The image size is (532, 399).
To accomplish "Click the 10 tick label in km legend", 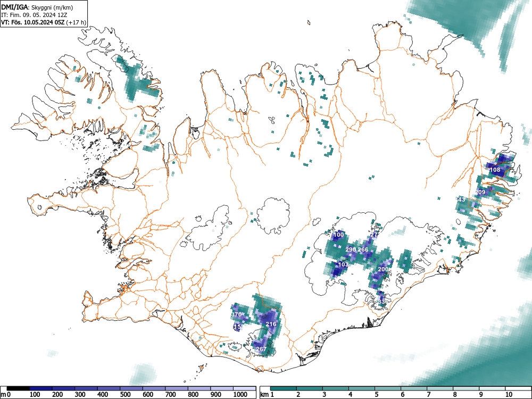I will (x=508, y=395).
